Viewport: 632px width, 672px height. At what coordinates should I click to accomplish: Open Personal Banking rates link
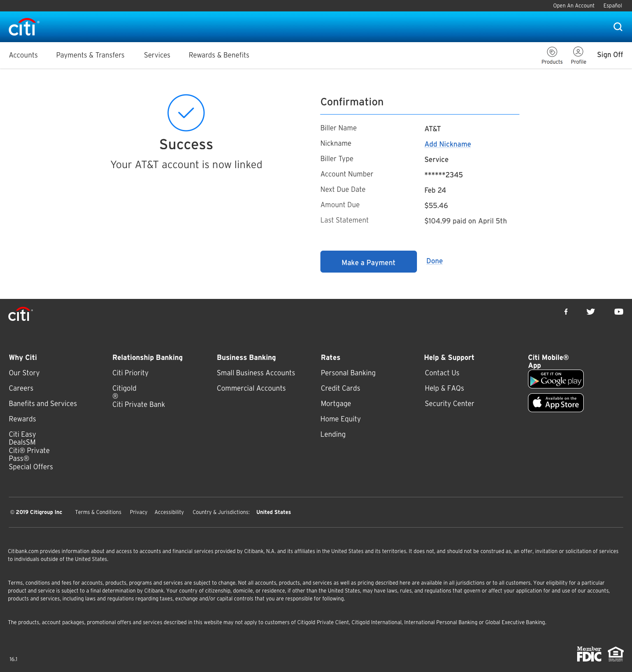(x=348, y=373)
